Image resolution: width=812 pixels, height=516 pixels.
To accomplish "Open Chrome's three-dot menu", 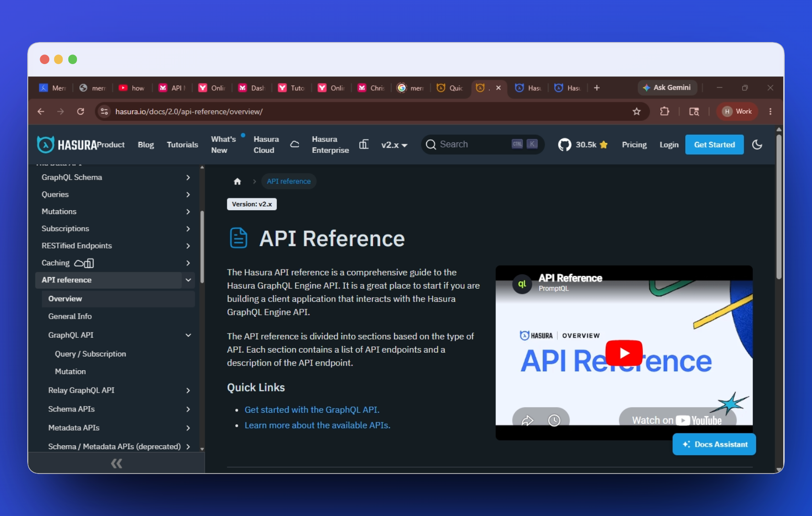I will 770,111.
